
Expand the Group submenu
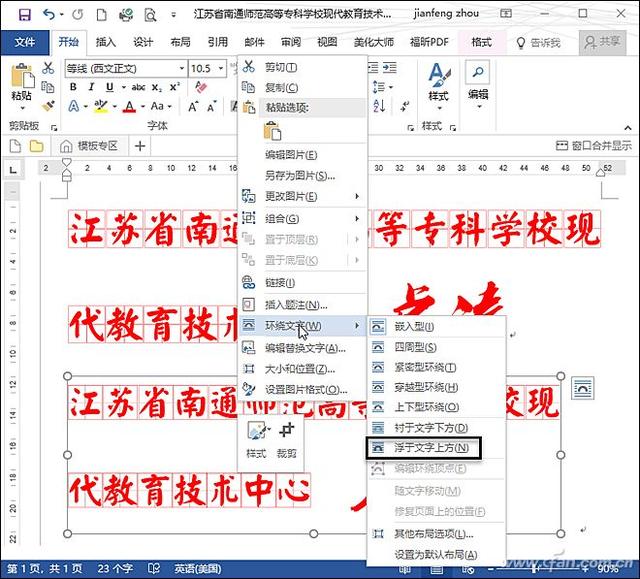point(303,219)
